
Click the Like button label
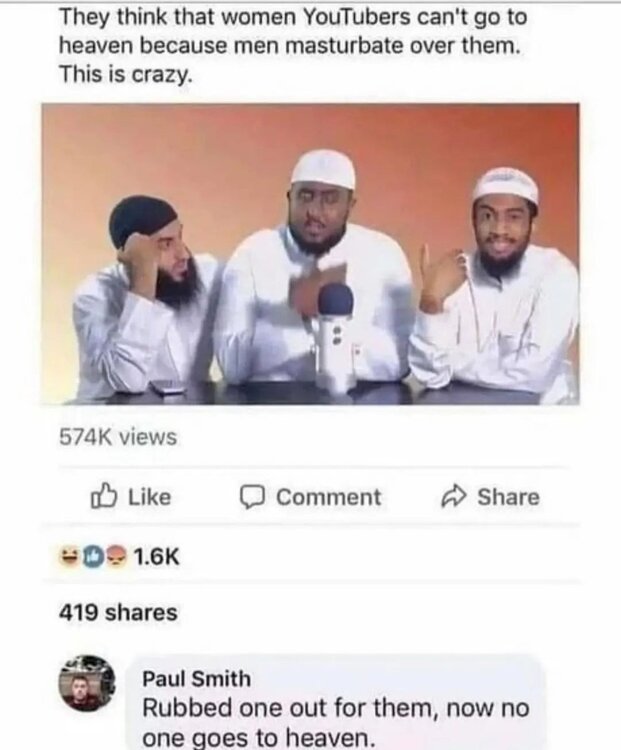149,497
